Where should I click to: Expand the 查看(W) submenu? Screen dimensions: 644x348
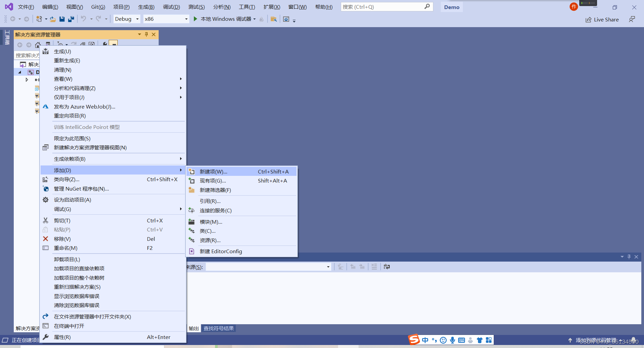pos(113,79)
